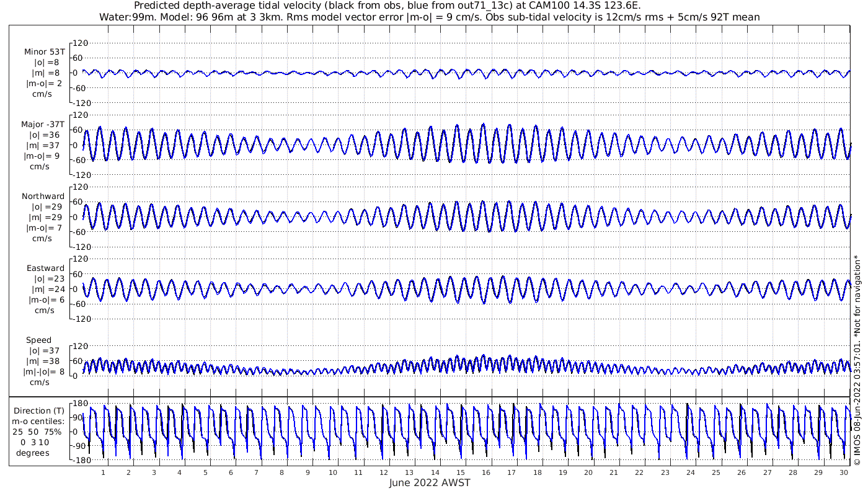Click the '|m|-|o|= 8' speed difference value
This screenshot has height=496, width=868.
tap(43, 372)
